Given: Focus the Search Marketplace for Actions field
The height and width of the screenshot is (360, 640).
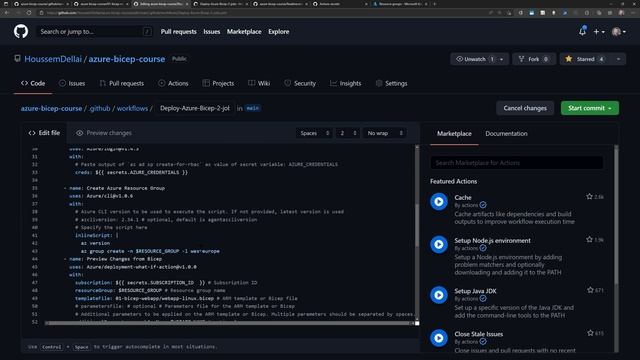Looking at the screenshot, I should 517,163.
